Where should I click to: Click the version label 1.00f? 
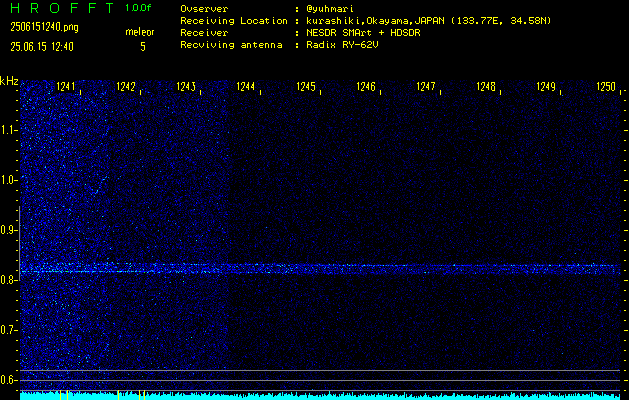tap(138, 8)
